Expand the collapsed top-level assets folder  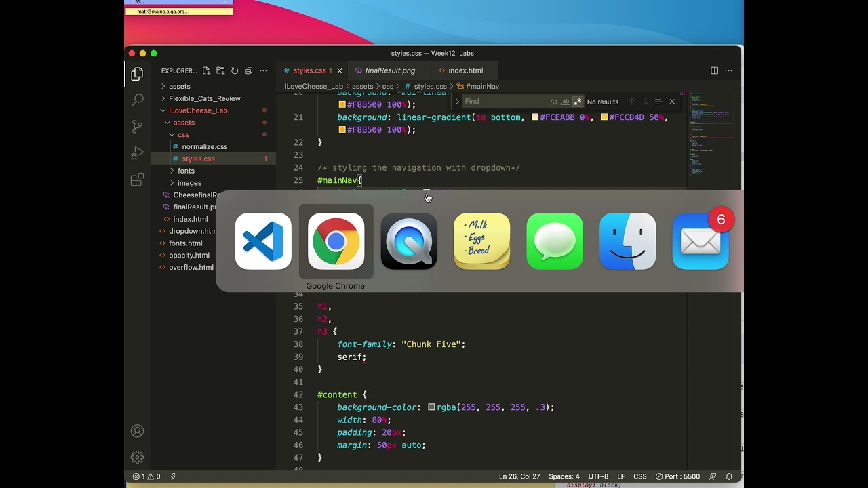179,86
